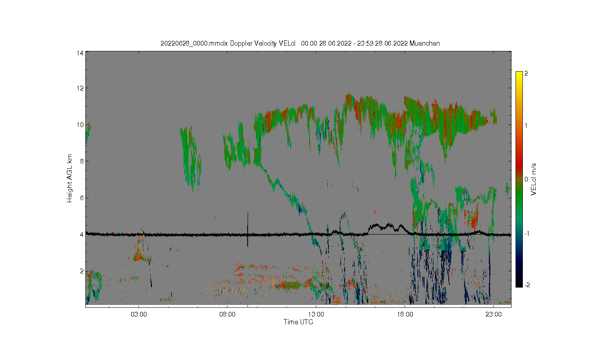Screen dimensions: 607x364
Task: Click the colorbar label -2 at bottom
Action: [527, 285]
